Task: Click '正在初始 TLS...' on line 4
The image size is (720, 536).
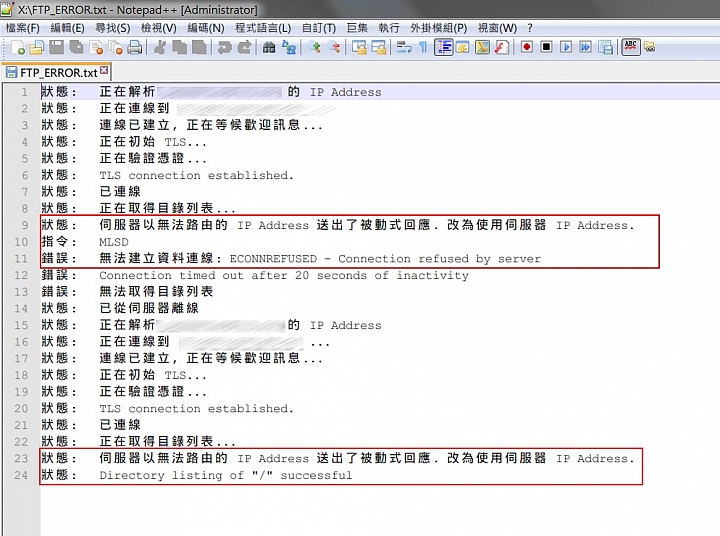Action: pos(153,142)
